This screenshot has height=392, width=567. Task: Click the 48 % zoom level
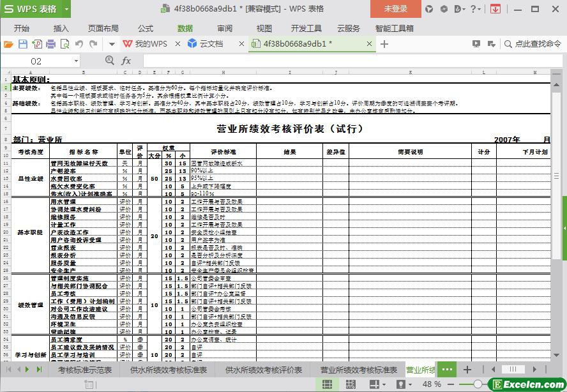(x=432, y=384)
